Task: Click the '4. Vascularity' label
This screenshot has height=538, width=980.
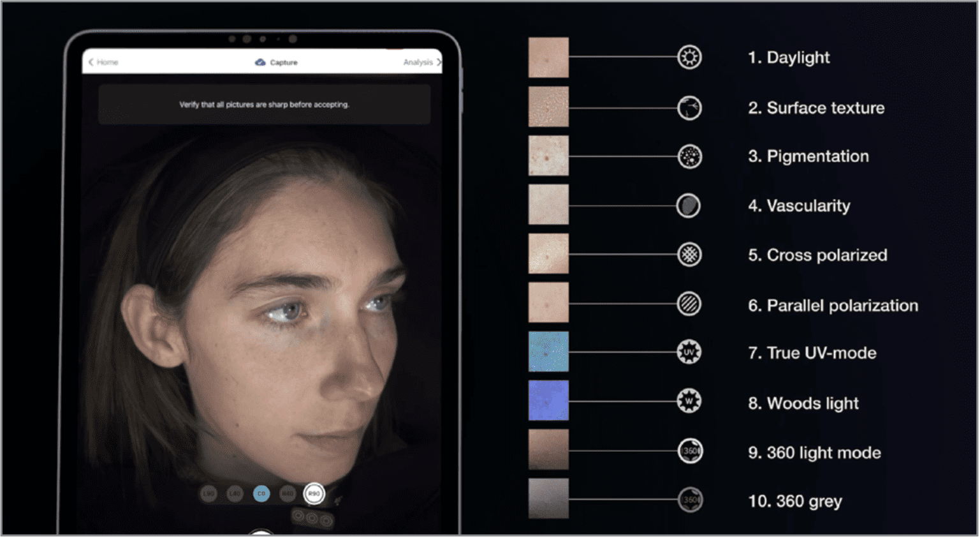Action: 799,206
